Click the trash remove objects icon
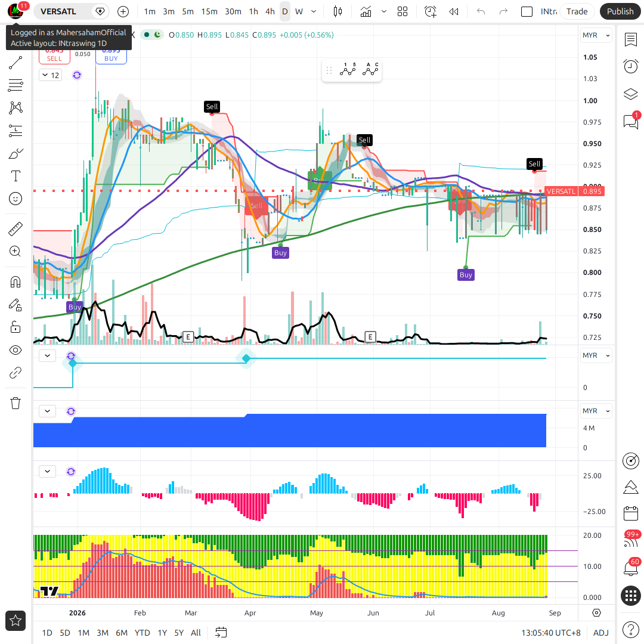The image size is (644, 644). [15, 403]
